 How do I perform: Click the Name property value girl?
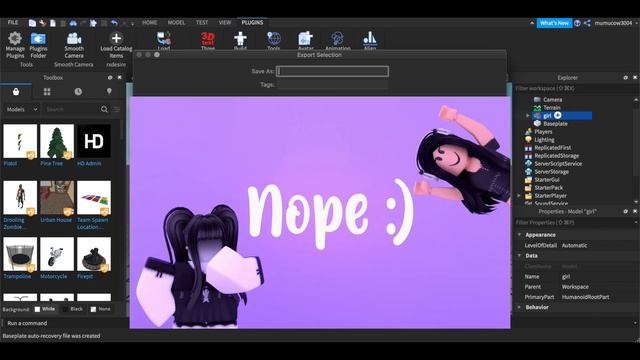tap(566, 276)
